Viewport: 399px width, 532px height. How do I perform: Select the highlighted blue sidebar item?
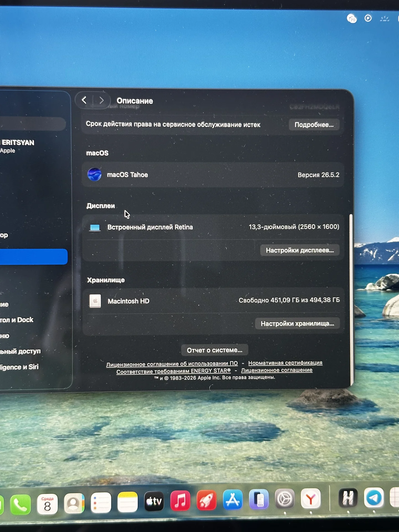(34, 257)
